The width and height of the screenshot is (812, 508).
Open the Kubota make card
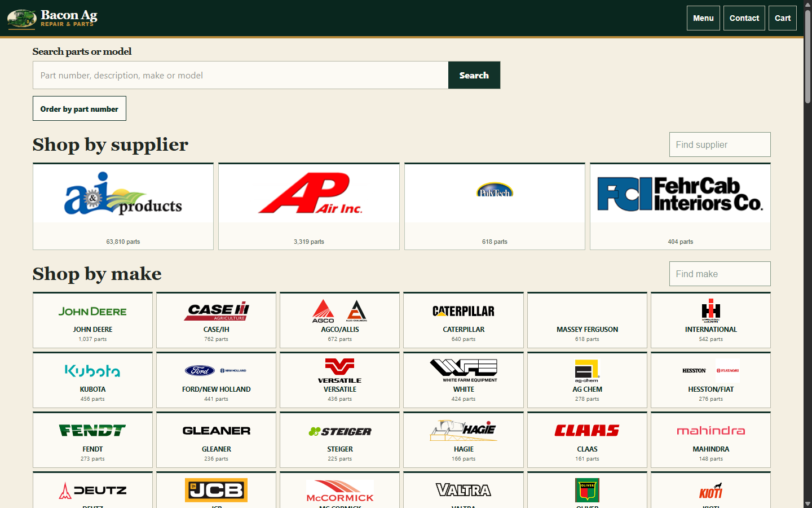(x=92, y=380)
